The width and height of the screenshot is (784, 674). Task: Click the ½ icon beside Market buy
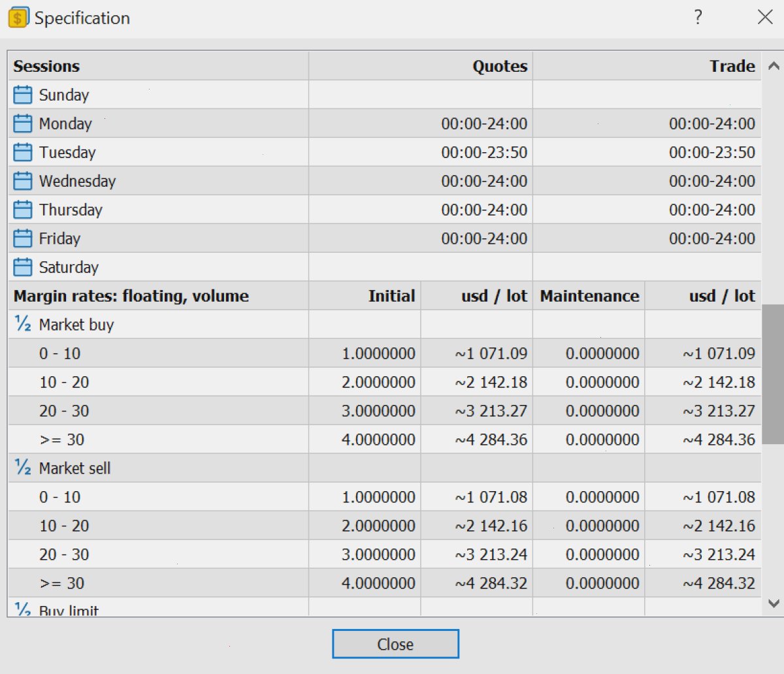[x=23, y=324]
